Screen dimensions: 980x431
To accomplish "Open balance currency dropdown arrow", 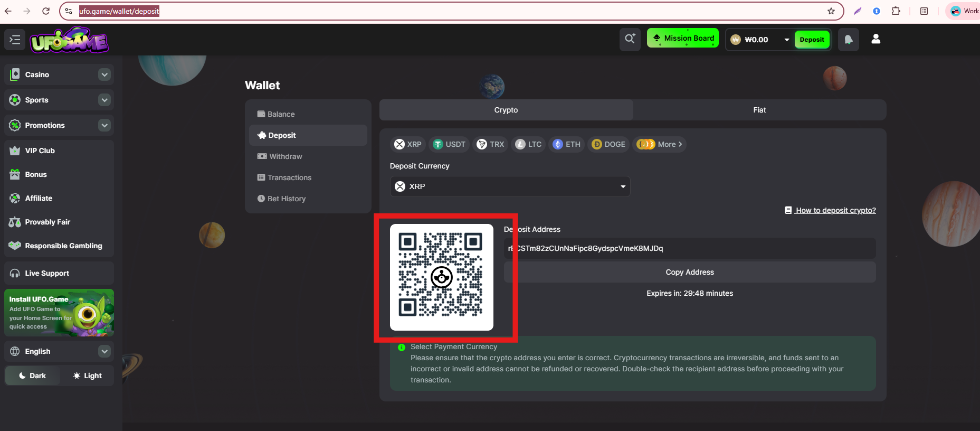I will click(x=787, y=40).
